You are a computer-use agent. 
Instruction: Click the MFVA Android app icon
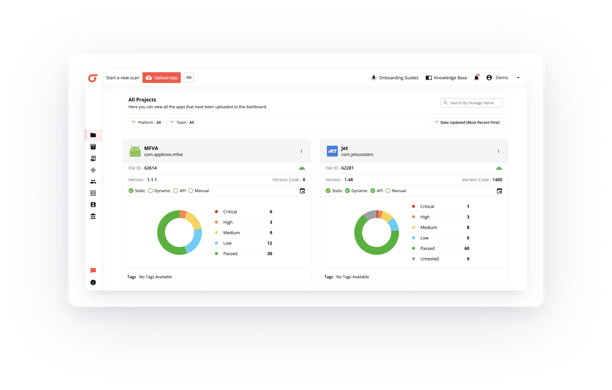point(135,151)
